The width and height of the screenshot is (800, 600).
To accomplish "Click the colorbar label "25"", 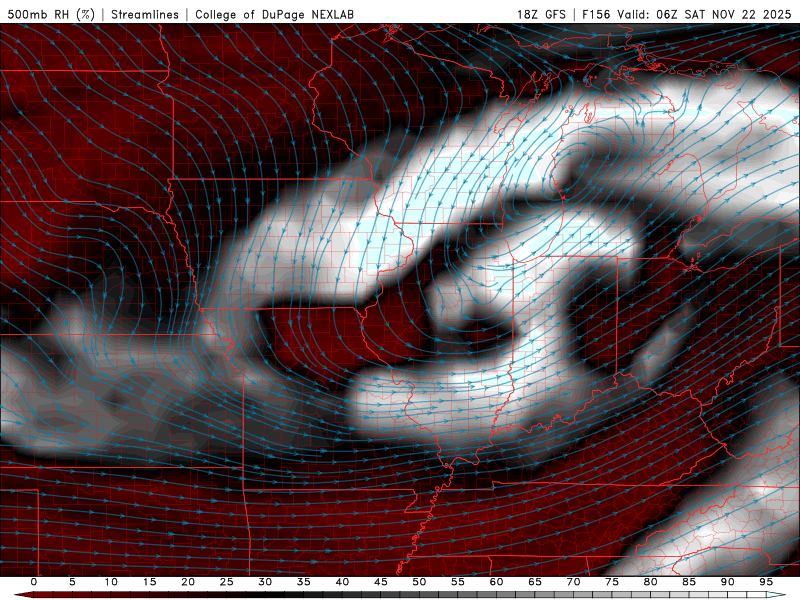I will (x=227, y=582).
